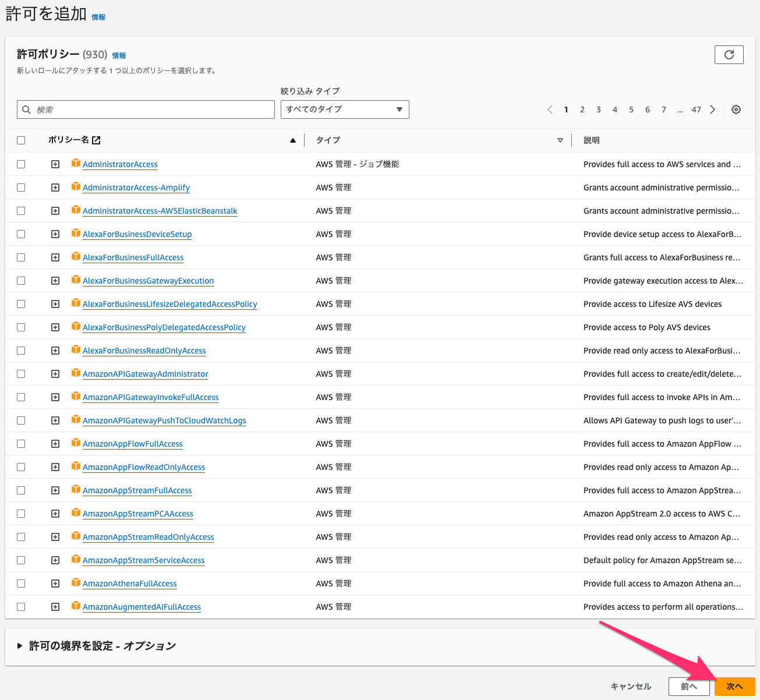Jump to page 5 of policies

pyautogui.click(x=631, y=109)
